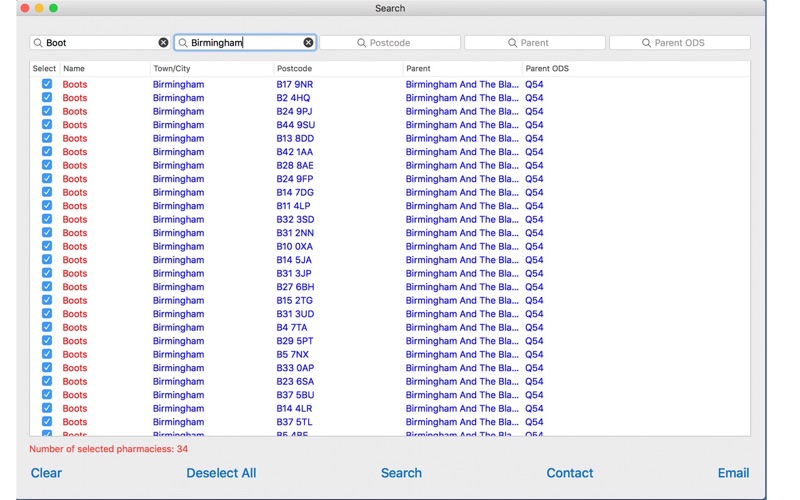Focus the Town search field containing Birmingham
The height and width of the screenshot is (500, 800).
tap(245, 43)
